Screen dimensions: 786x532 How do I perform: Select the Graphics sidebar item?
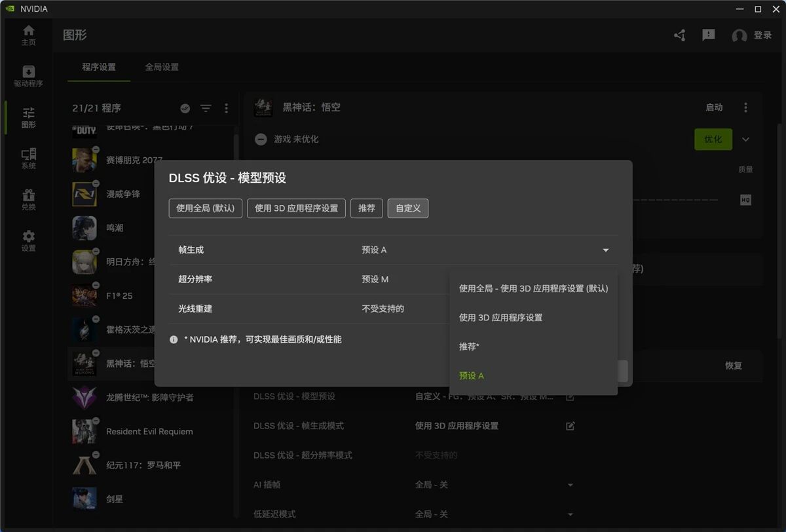pyautogui.click(x=28, y=118)
